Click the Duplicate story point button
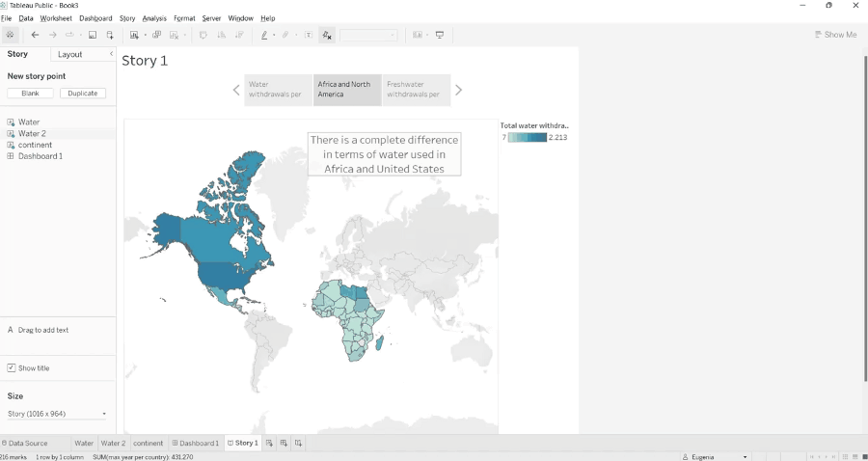This screenshot has width=868, height=461. (83, 93)
